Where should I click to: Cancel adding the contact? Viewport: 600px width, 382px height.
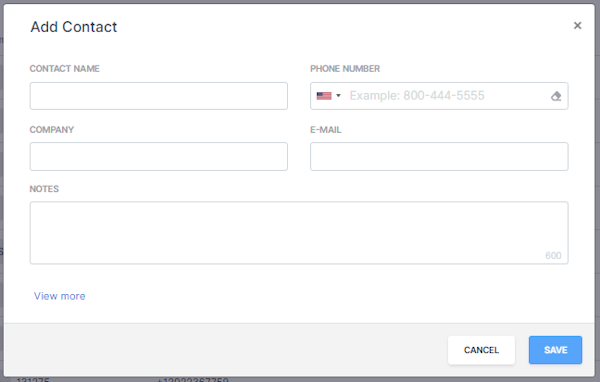pyautogui.click(x=481, y=350)
